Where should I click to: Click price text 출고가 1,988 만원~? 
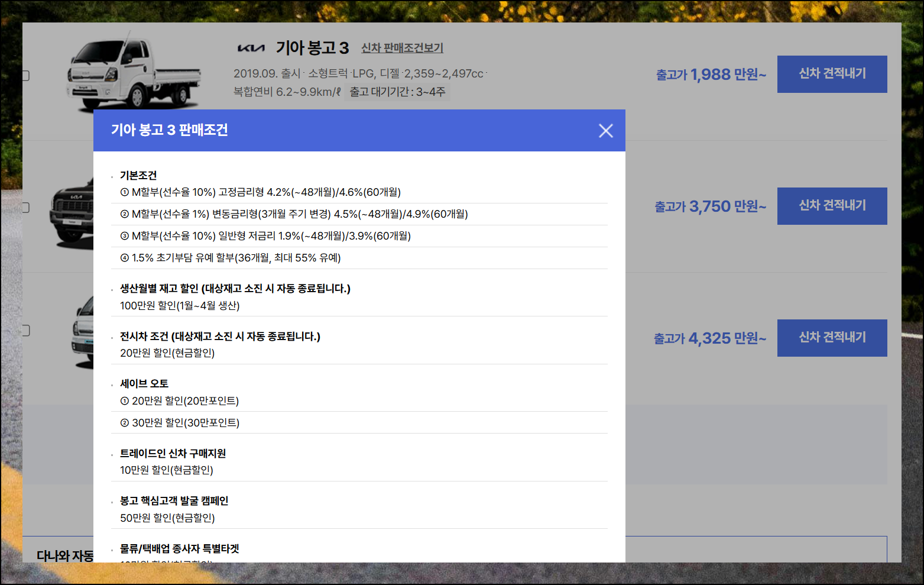(x=711, y=75)
